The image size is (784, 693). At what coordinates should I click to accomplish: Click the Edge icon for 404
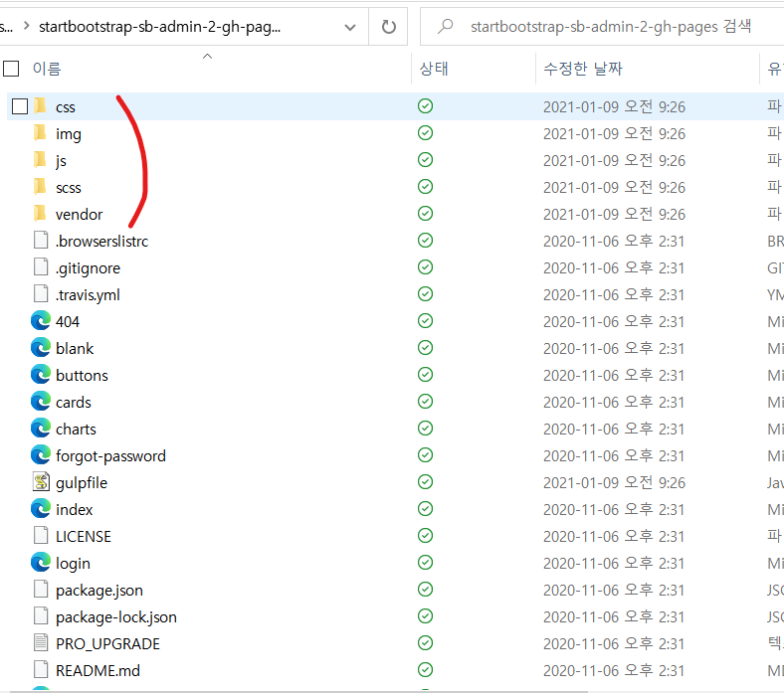[x=41, y=321]
